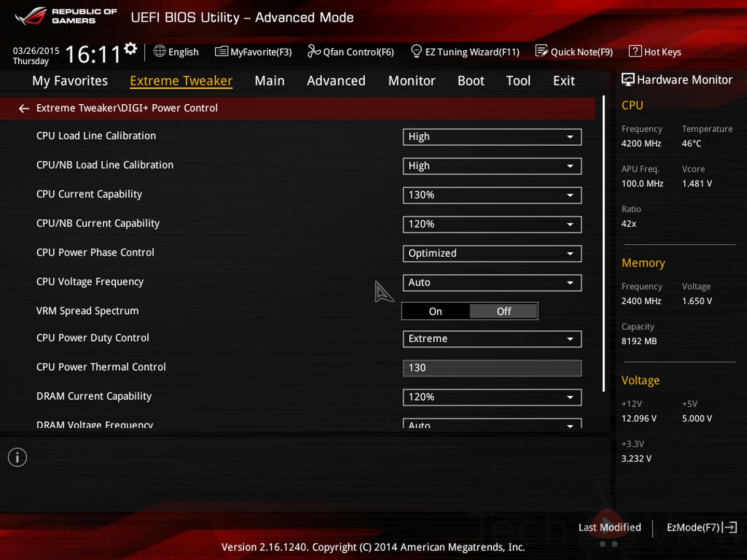The width and height of the screenshot is (747, 560).
Task: Open the CPU Load Line Calibration dropdown
Action: (492, 137)
